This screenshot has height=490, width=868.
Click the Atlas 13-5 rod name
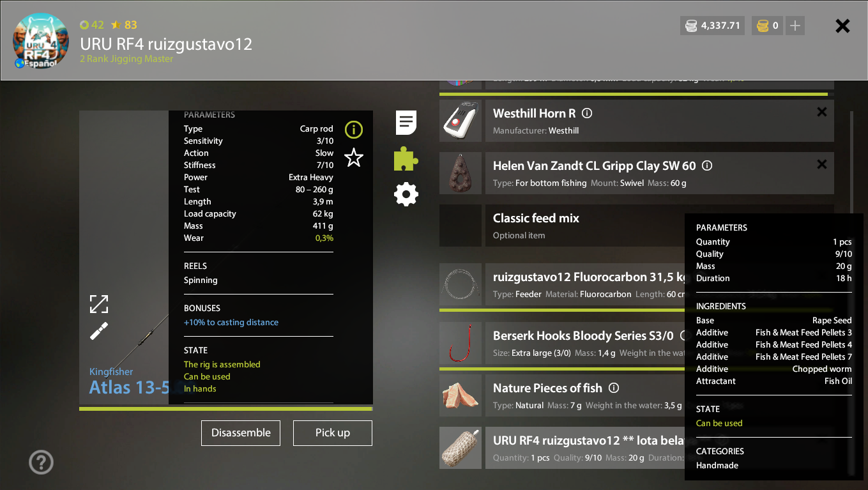click(130, 387)
